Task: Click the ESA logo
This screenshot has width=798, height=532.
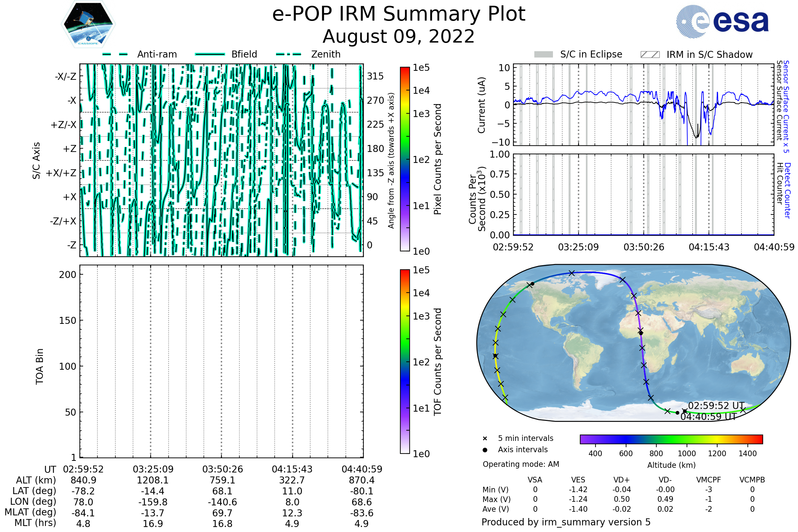Action: [x=722, y=21]
